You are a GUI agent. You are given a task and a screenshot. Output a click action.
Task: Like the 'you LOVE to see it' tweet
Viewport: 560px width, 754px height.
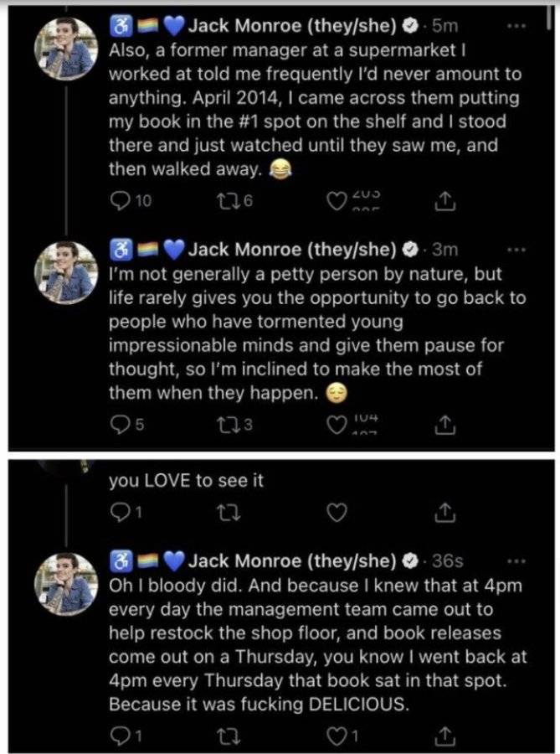337,513
